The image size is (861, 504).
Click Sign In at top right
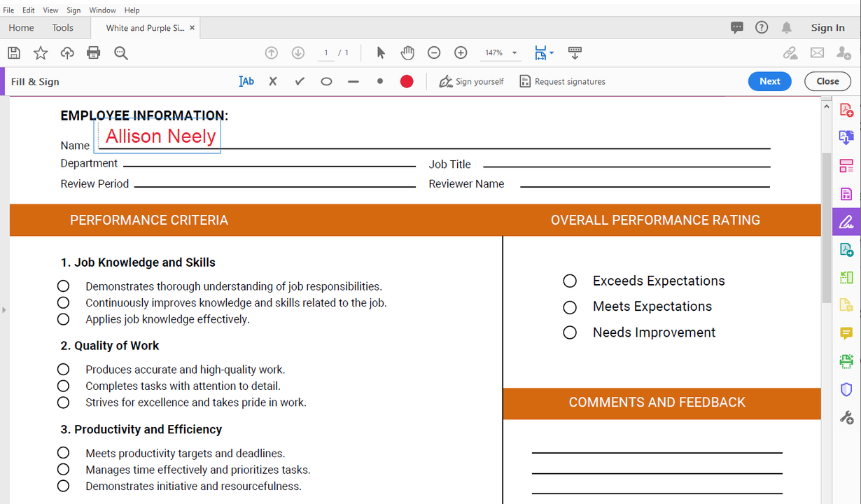pos(827,27)
